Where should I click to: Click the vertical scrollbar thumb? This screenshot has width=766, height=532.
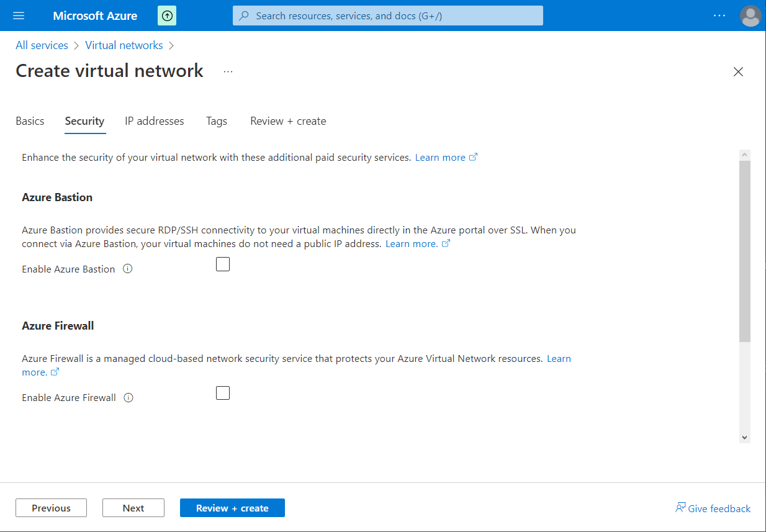[x=745, y=251]
